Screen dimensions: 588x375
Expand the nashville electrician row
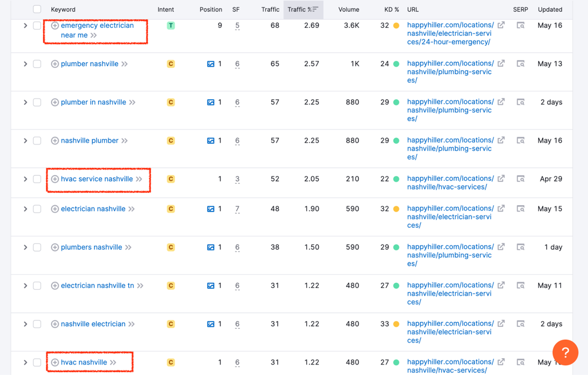pos(25,324)
